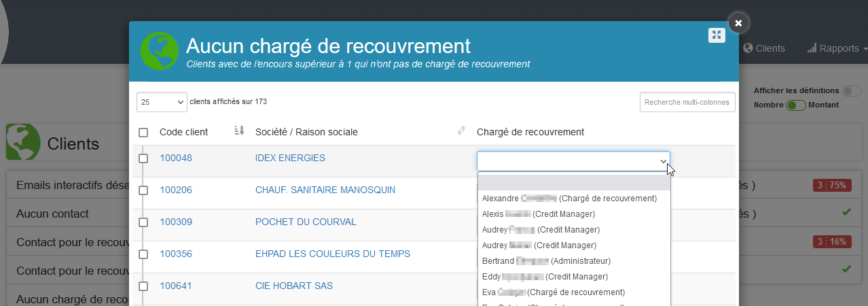Viewport: 868px width, 306px height.
Task: Check the box for client 100206
Action: click(143, 190)
